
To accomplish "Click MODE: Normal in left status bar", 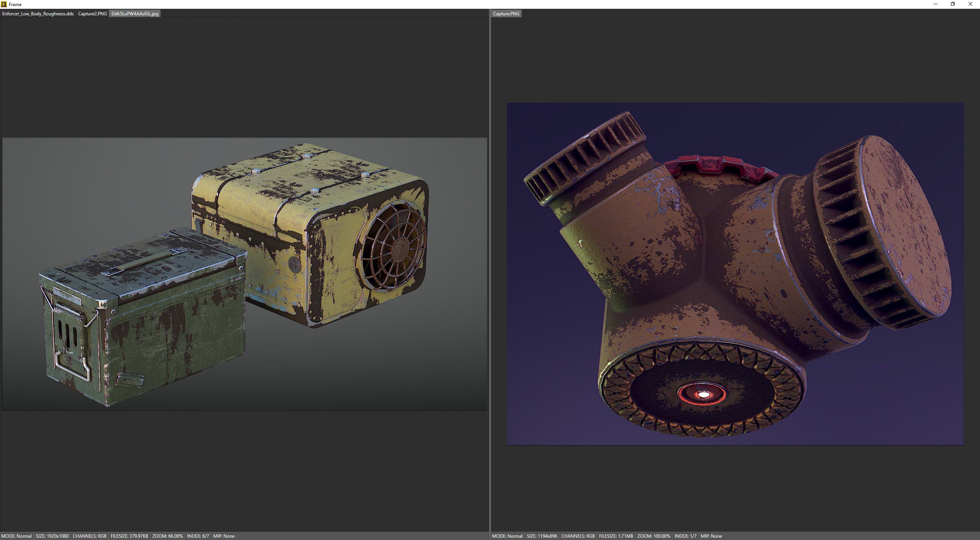I will pyautogui.click(x=16, y=536).
